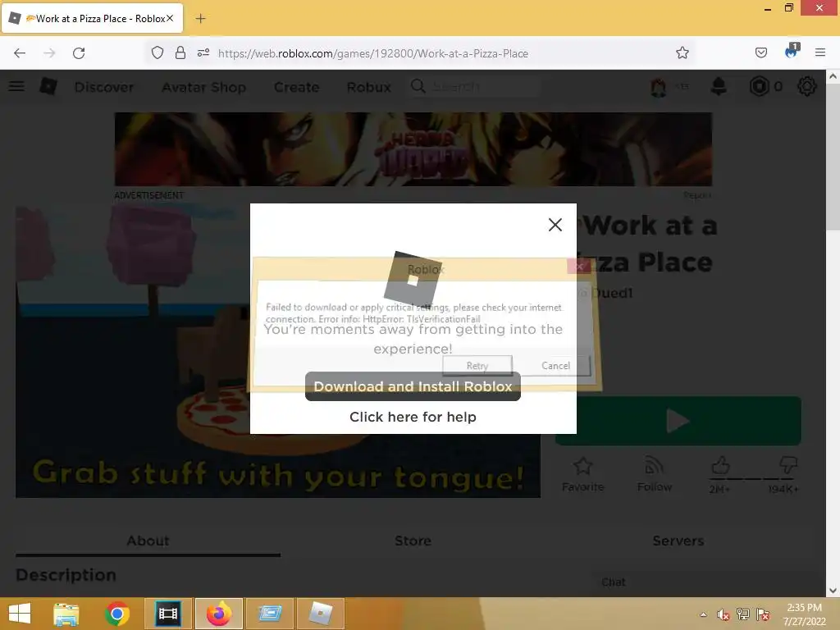Open the extension icon with badge 1
The width and height of the screenshot is (840, 630).
(x=792, y=51)
